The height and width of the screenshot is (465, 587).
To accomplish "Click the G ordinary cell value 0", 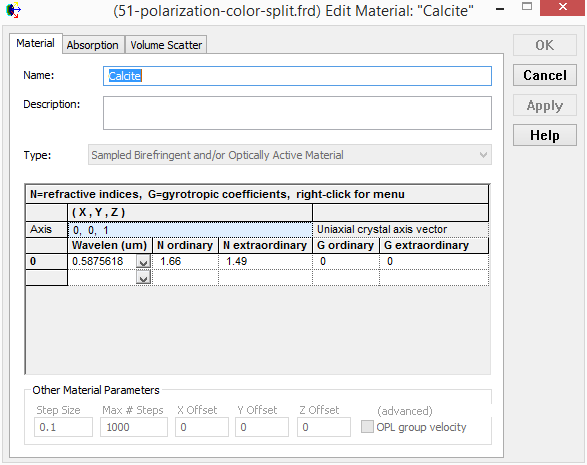I will tap(346, 261).
